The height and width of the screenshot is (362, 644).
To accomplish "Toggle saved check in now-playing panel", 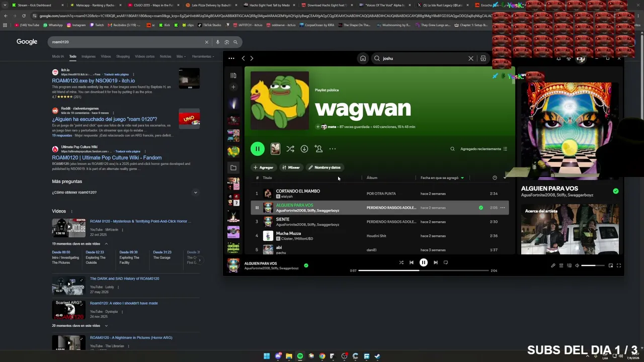I will (616, 191).
